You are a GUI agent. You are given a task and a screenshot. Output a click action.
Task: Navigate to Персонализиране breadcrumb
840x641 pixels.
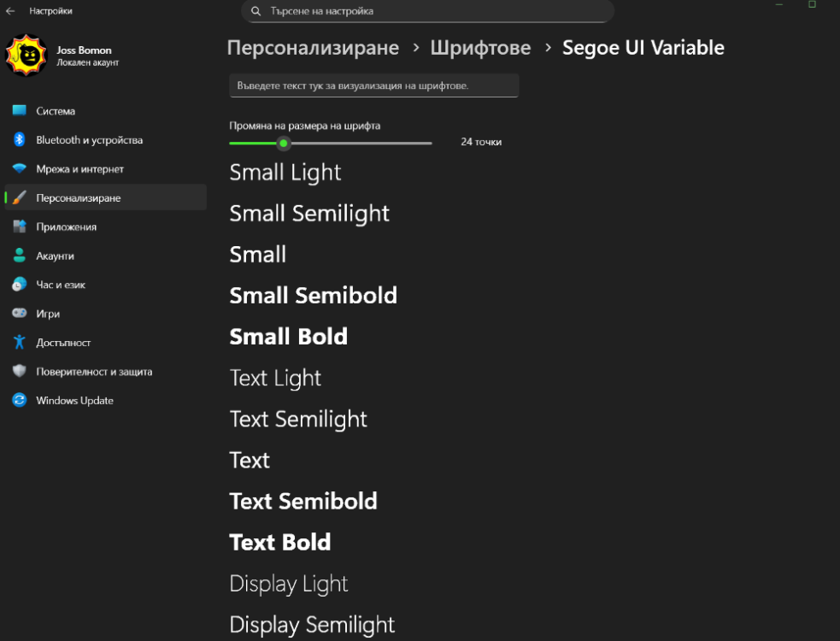coord(313,48)
